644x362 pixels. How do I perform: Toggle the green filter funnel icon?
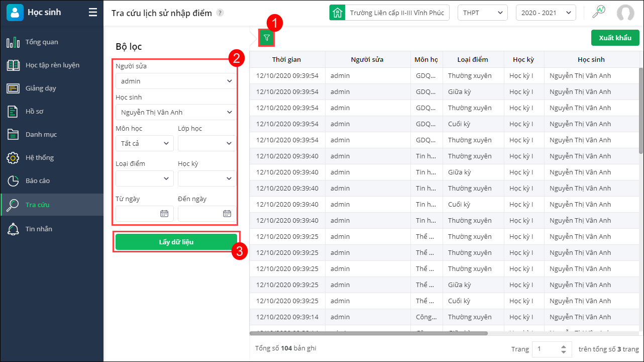pyautogui.click(x=267, y=38)
